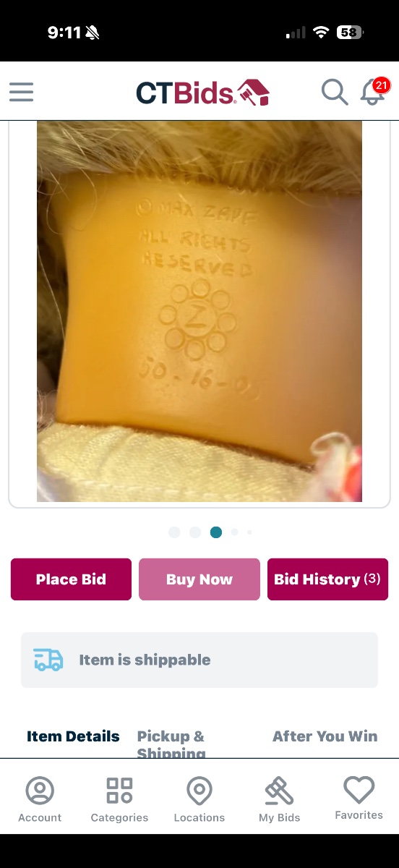Open Favorites heart icon

pos(359,798)
